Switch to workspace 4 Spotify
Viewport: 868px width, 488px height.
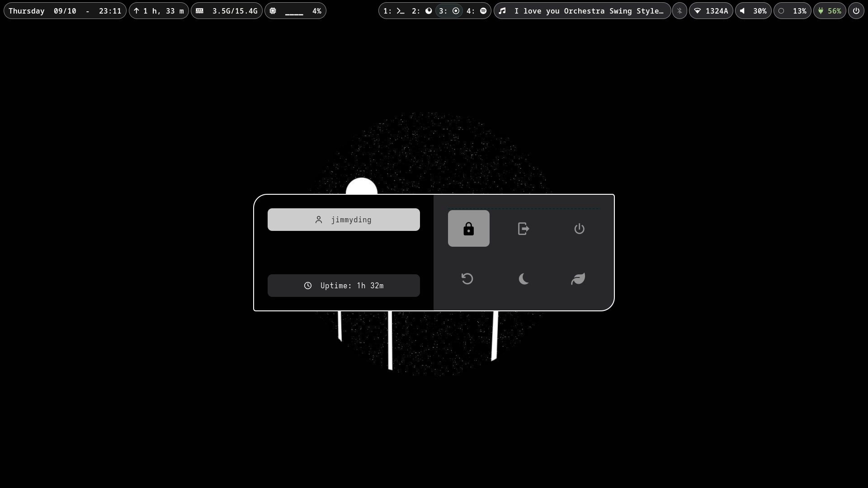click(x=476, y=11)
